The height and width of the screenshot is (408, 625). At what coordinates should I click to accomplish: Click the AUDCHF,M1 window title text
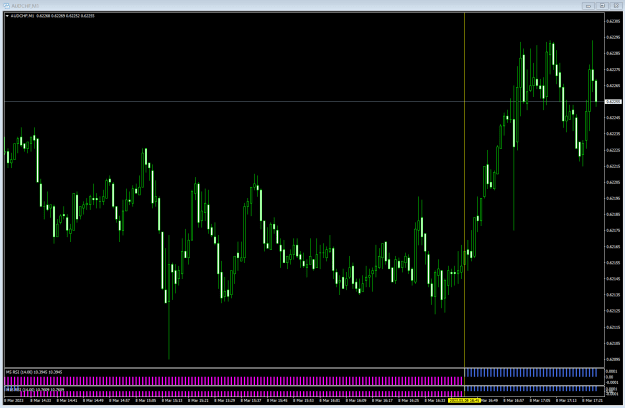pos(26,6)
